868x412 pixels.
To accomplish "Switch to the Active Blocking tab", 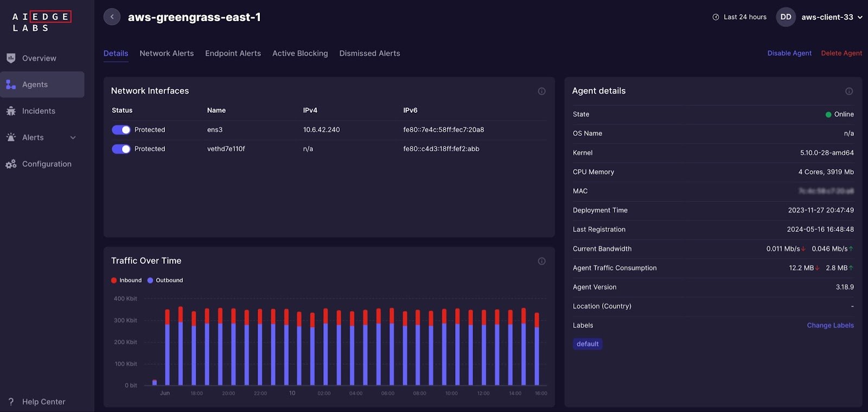I will pos(300,53).
